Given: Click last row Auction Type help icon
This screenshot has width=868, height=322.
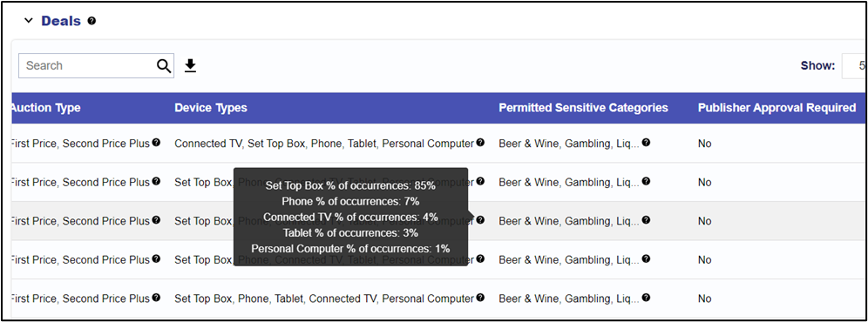Looking at the screenshot, I should (156, 298).
